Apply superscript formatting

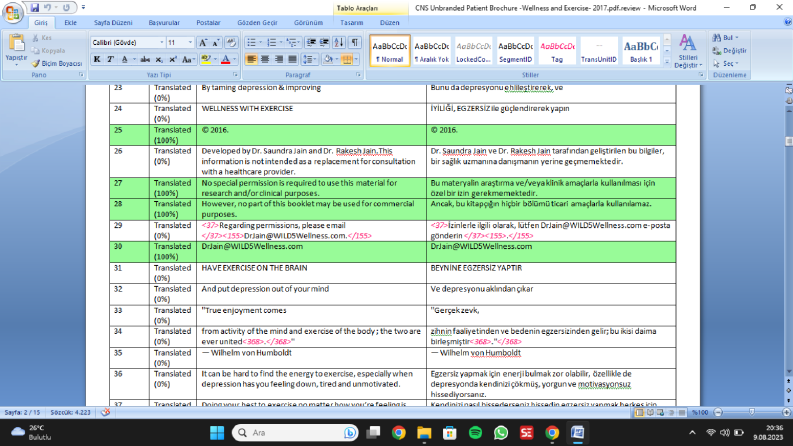pos(172,60)
